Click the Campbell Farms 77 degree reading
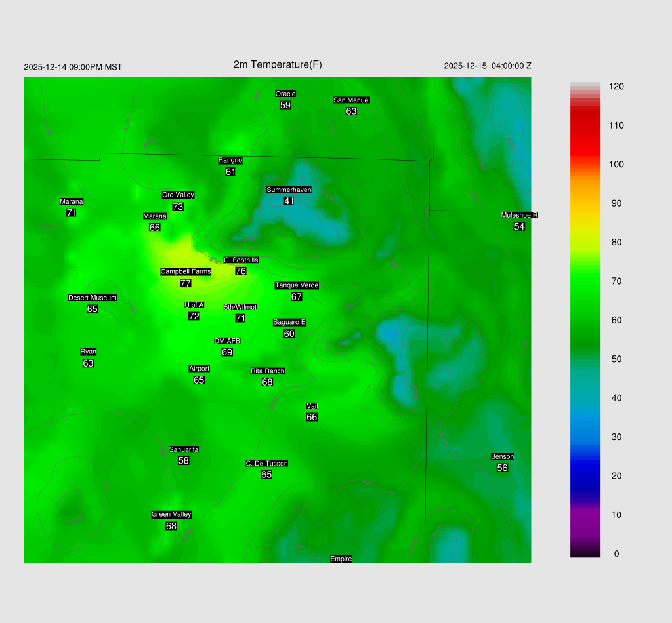Image resolution: width=672 pixels, height=623 pixels. point(185,283)
